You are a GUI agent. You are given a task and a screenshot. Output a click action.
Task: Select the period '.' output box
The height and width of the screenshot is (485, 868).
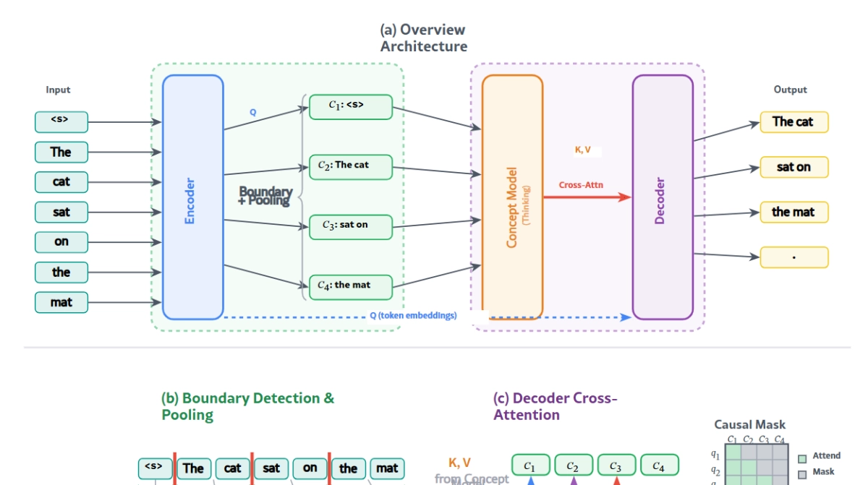[793, 257]
